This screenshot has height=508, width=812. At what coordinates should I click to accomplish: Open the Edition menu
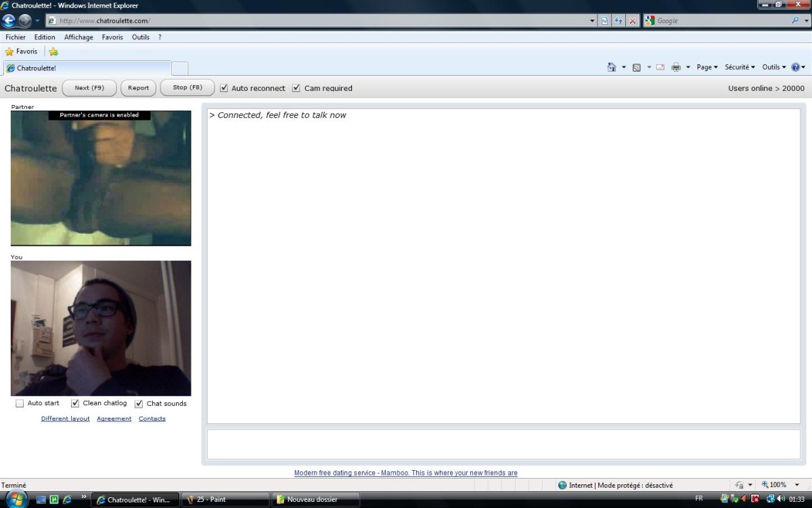point(45,37)
